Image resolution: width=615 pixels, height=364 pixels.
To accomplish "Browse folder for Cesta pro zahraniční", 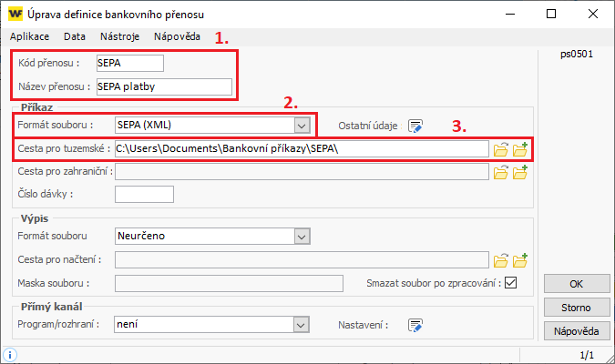I will 501,172.
